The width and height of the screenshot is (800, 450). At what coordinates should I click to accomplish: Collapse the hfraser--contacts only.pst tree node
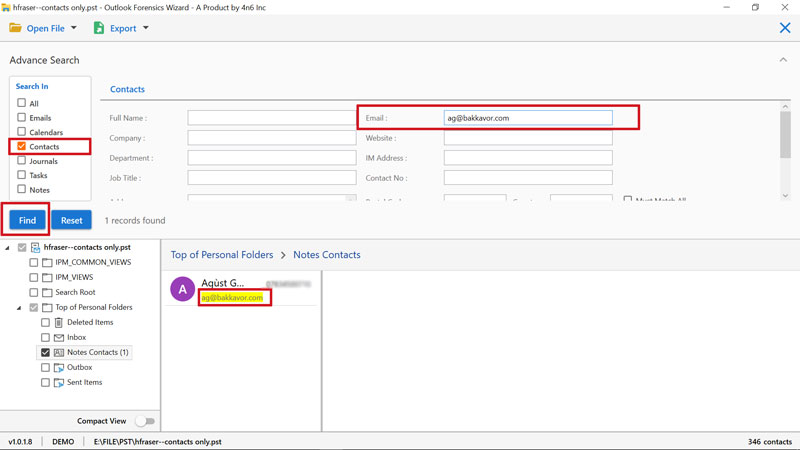coord(8,248)
